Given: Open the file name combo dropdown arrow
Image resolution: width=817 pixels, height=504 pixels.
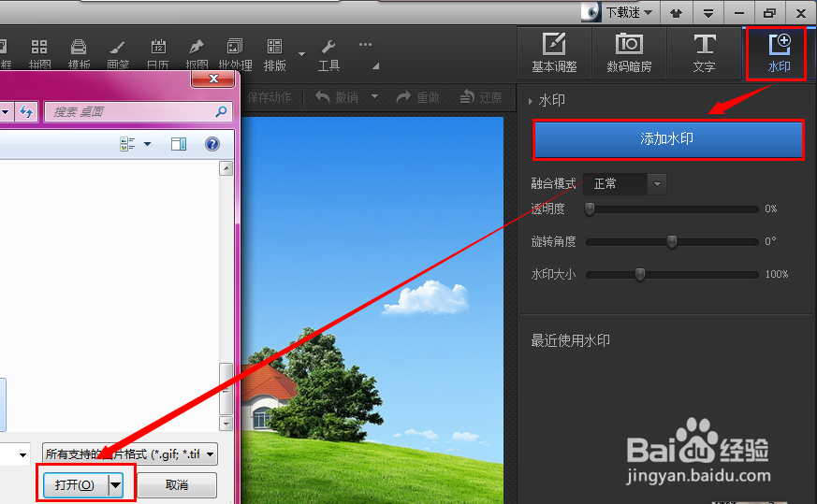Looking at the screenshot, I should (x=22, y=455).
